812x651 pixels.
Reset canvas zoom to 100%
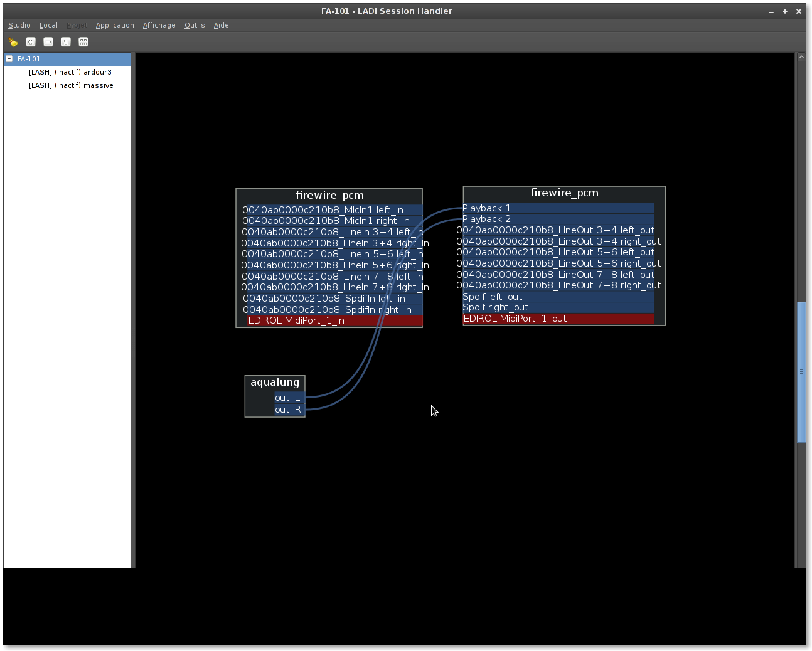click(x=66, y=42)
